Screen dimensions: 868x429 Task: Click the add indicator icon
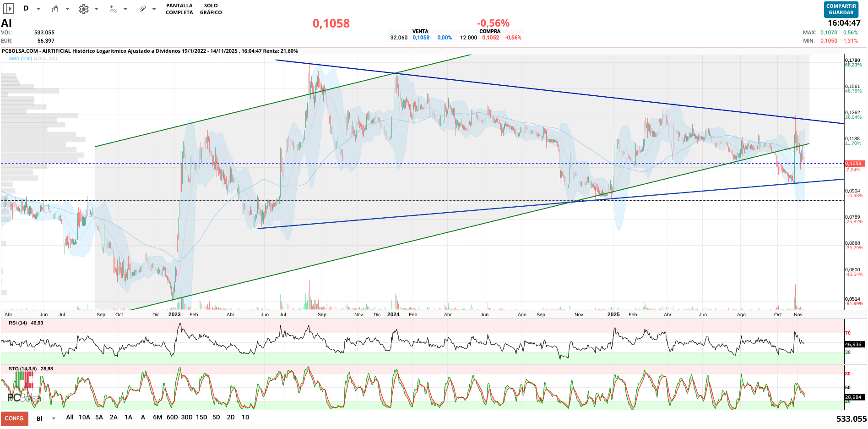click(x=113, y=9)
